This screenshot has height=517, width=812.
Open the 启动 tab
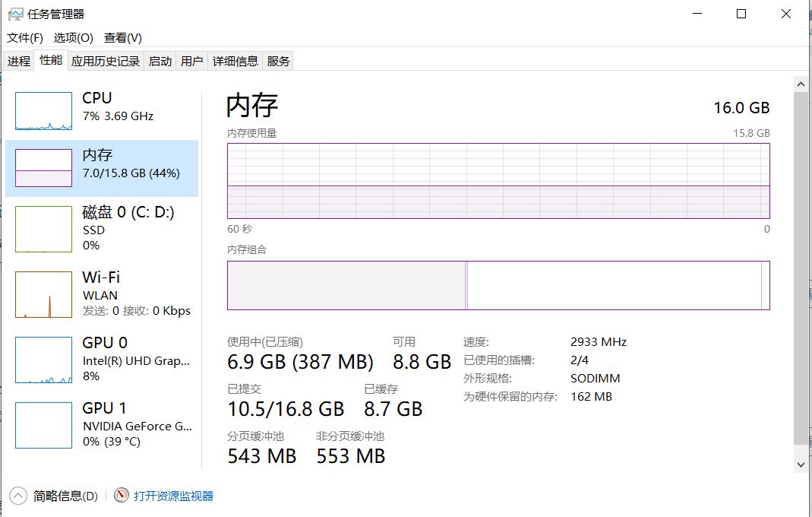(160, 62)
